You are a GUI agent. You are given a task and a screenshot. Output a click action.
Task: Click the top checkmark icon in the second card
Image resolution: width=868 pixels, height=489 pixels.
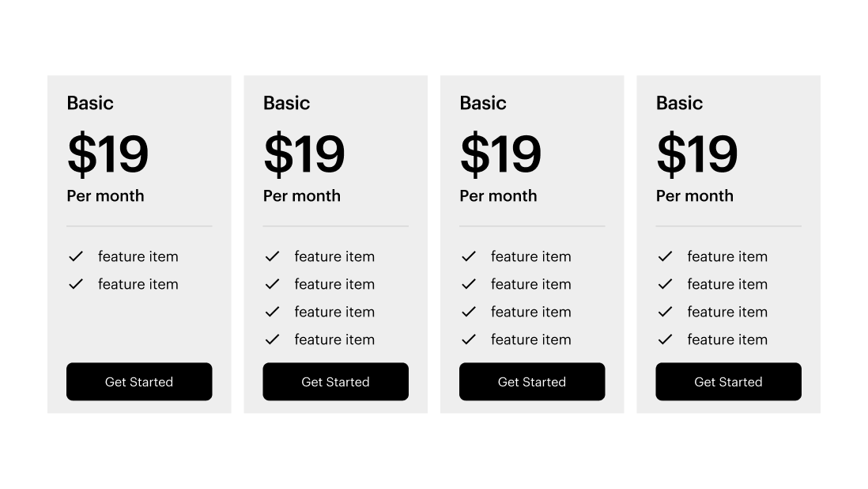[273, 256]
